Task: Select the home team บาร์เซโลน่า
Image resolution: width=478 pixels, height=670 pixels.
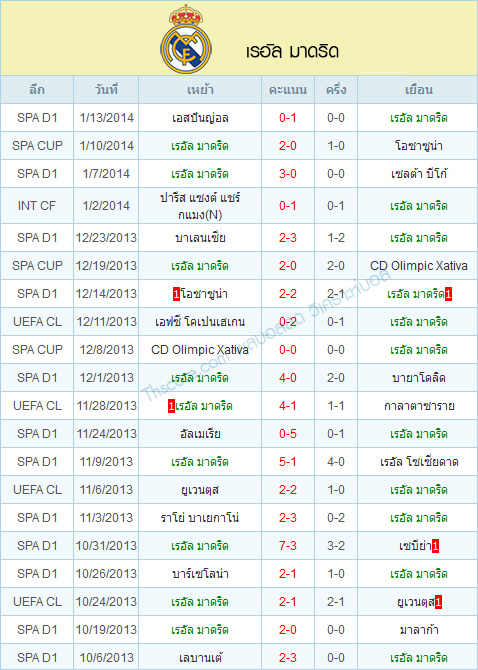Action: pyautogui.click(x=200, y=574)
